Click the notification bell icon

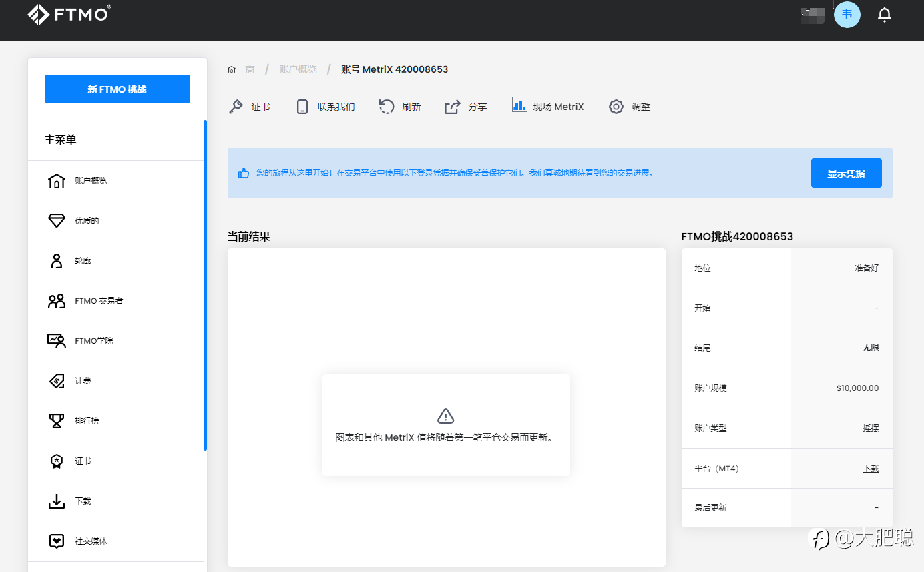point(885,15)
